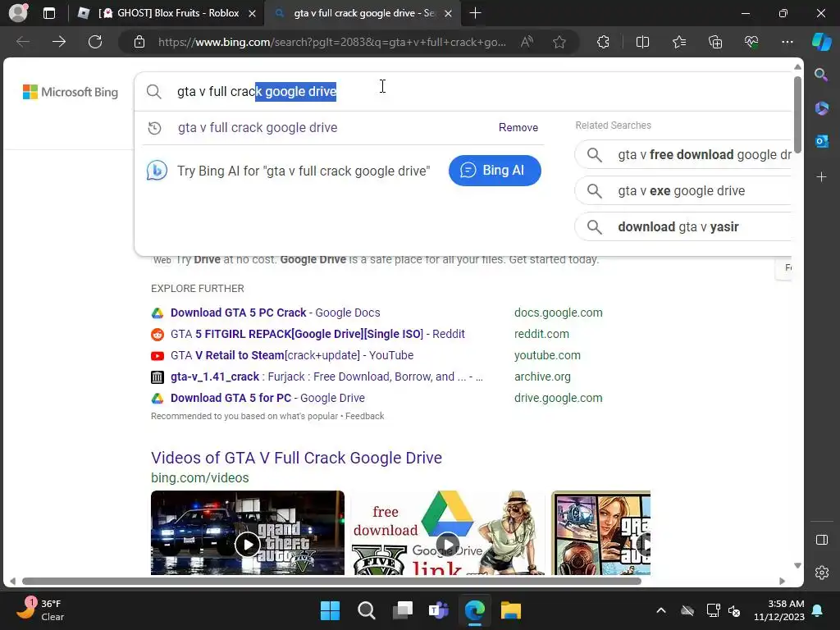Screen dimensions: 840x630
Task: Select related search download gta v yasir
Action: coord(683,226)
